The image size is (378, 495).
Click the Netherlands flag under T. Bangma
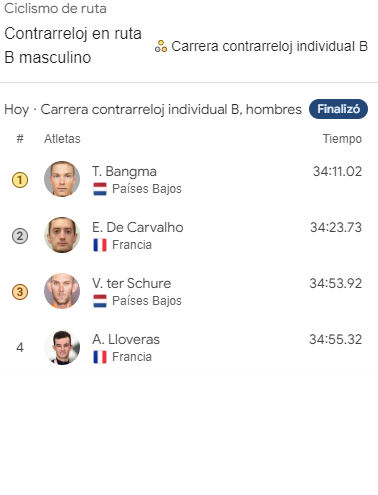100,189
